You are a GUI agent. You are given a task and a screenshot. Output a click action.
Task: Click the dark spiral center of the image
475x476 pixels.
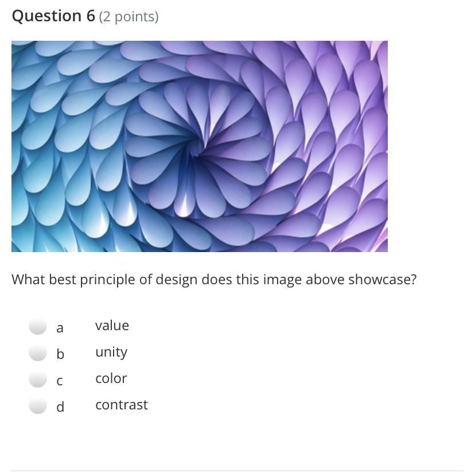click(x=197, y=150)
